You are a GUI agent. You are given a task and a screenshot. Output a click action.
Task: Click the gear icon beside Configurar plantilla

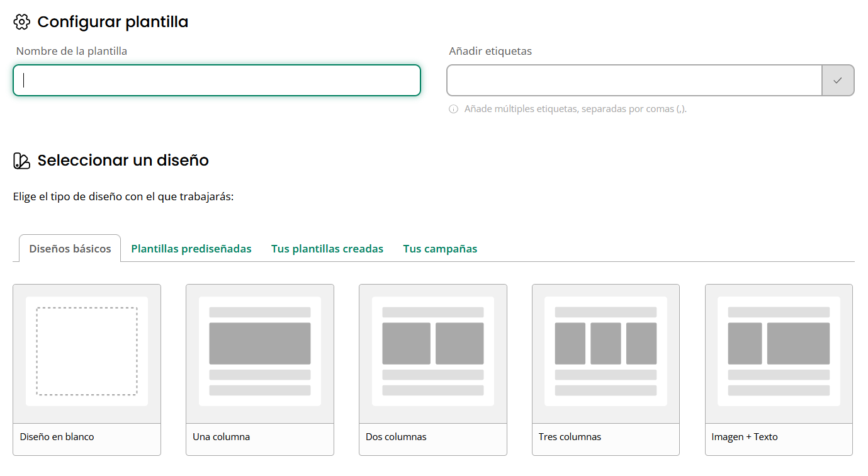pos(22,22)
